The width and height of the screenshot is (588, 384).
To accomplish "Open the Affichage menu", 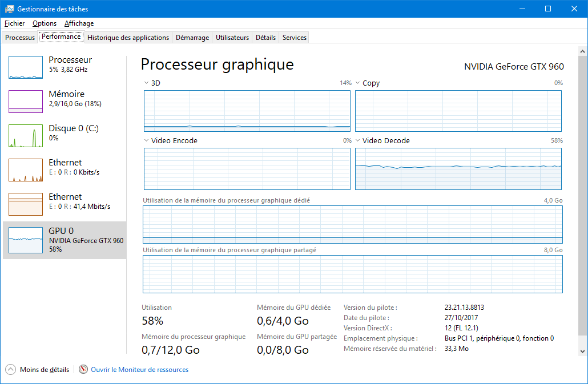I will (x=79, y=23).
